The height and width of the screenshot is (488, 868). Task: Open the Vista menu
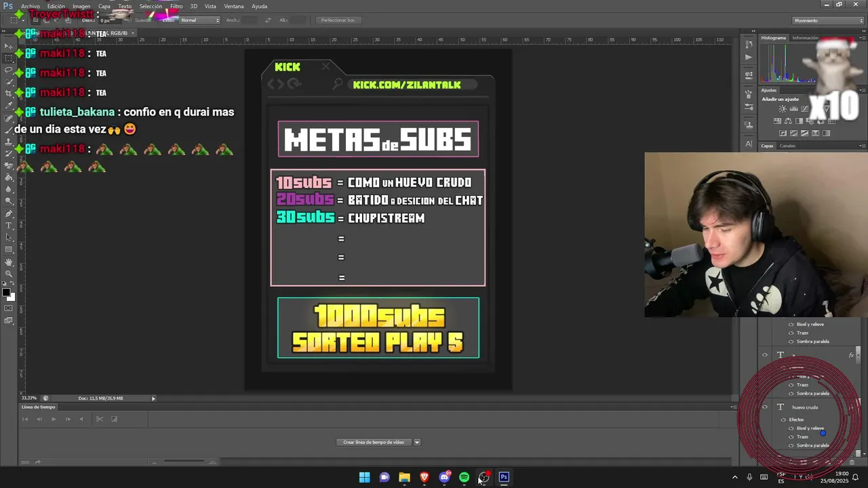pyautogui.click(x=210, y=6)
